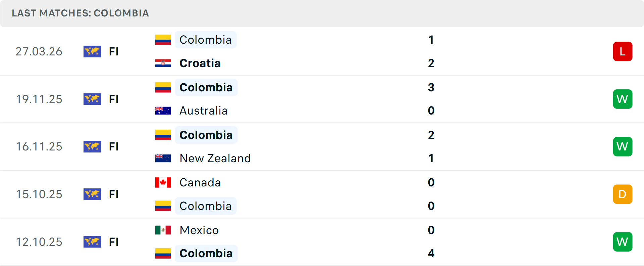Open the Mexico team link
The image size is (644, 266).
coord(199,230)
